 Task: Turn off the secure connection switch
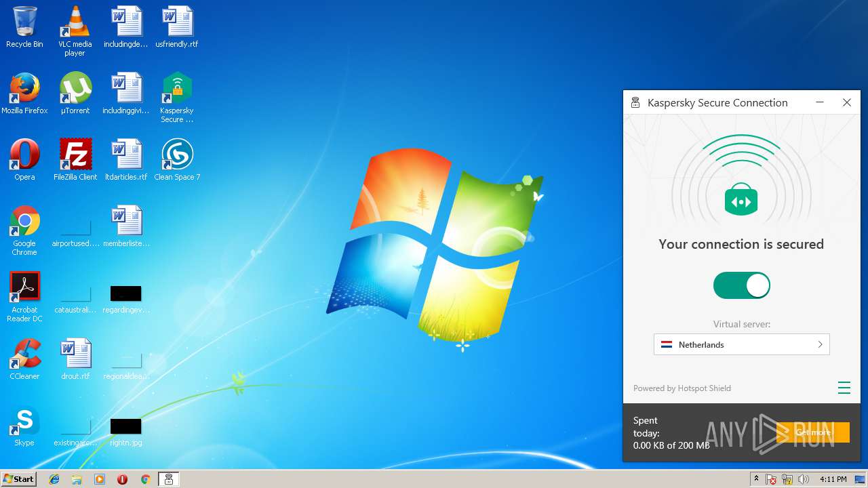[741, 285]
